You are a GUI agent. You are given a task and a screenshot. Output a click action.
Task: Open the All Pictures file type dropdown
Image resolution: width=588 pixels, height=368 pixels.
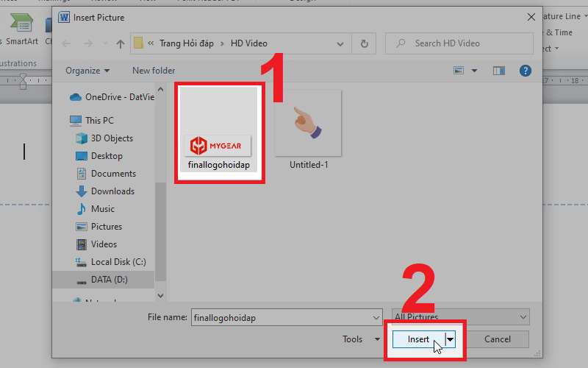pyautogui.click(x=461, y=317)
